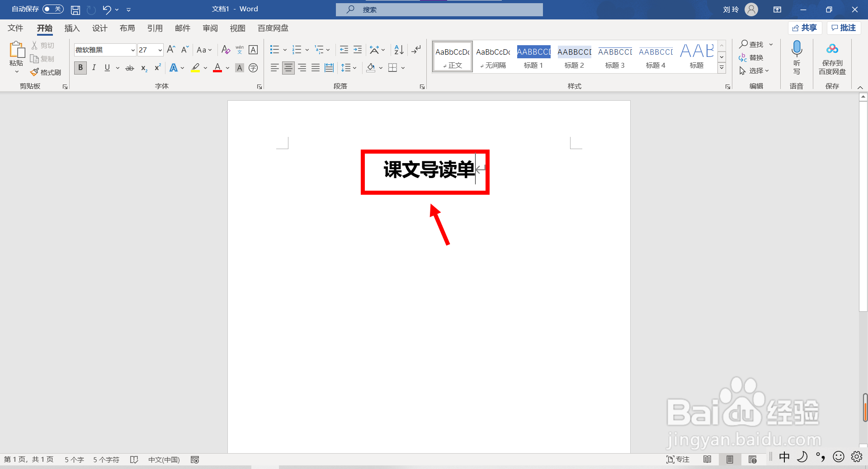Toggle Italic formatting
Screen dimensions: 868x469
point(94,68)
